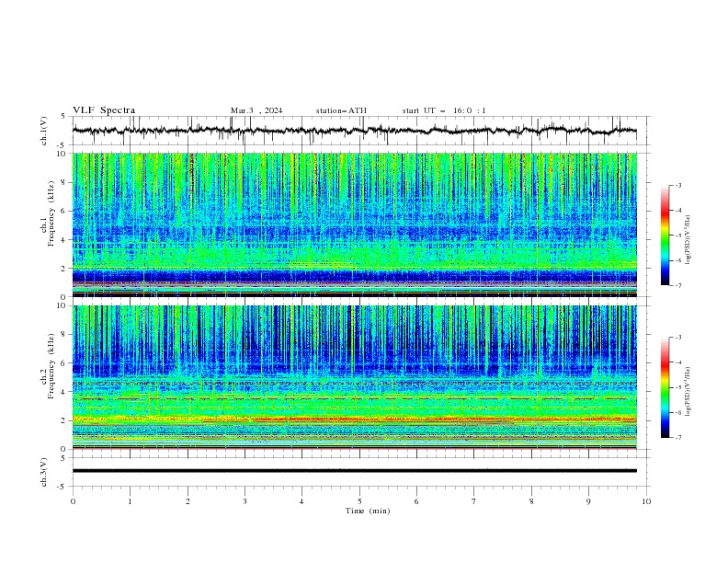Click the "-7" label on upper color bar
Viewport: 728px width, 563px height.
[677, 285]
